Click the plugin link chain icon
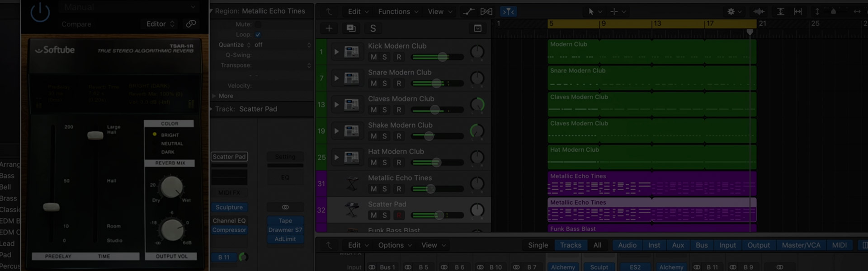 pyautogui.click(x=191, y=24)
